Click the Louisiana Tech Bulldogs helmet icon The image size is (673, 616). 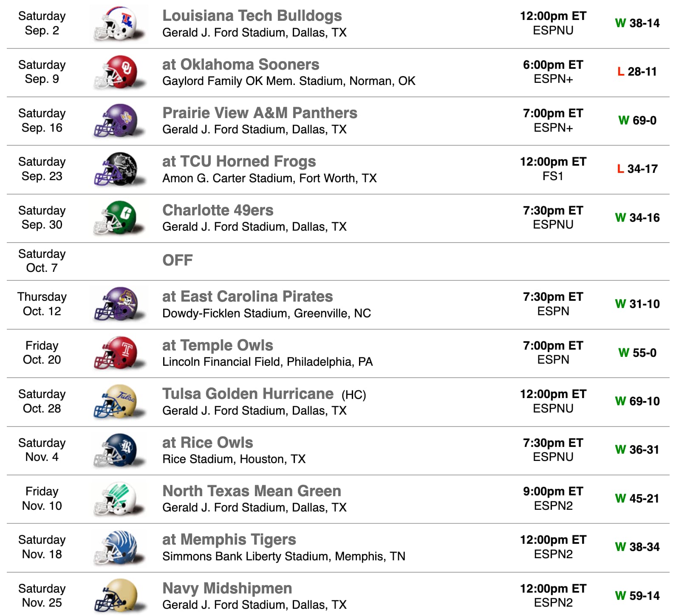point(119,23)
